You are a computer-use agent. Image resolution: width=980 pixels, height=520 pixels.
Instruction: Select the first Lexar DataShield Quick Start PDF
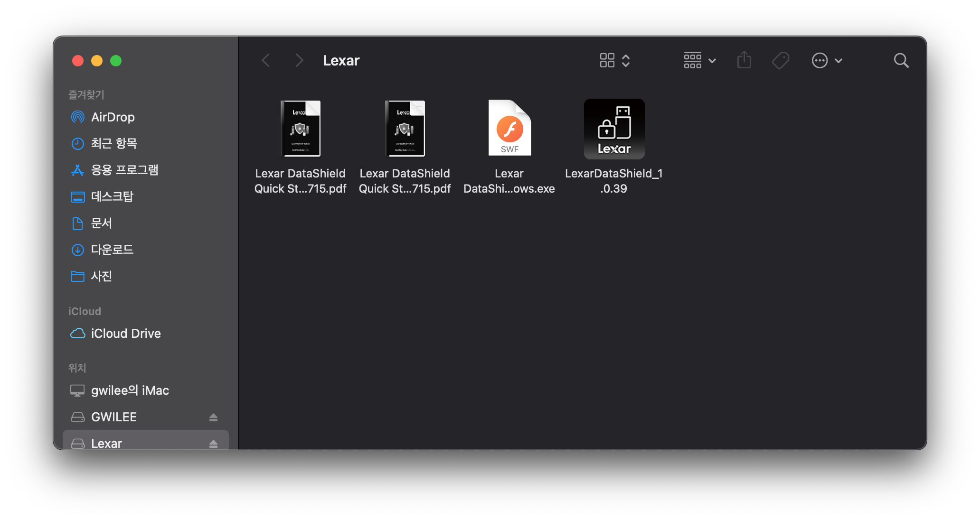click(301, 129)
